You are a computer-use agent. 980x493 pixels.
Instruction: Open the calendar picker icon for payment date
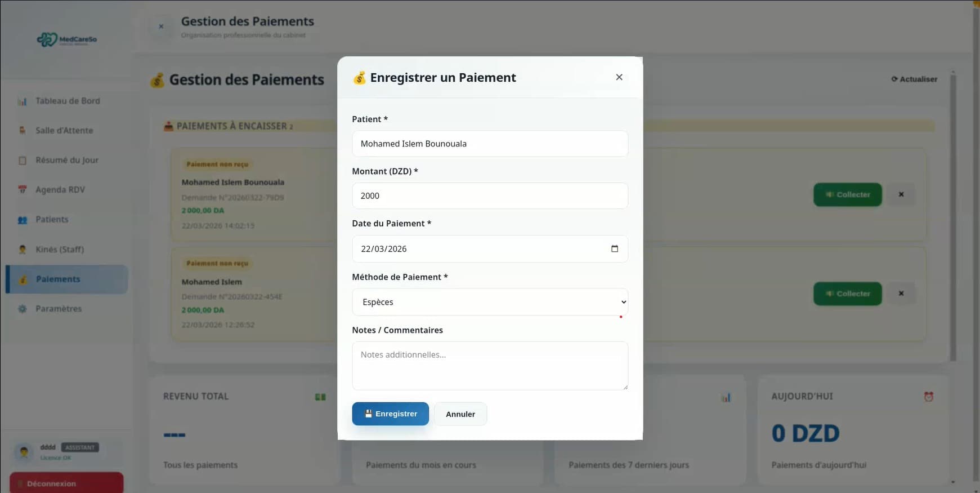615,248
